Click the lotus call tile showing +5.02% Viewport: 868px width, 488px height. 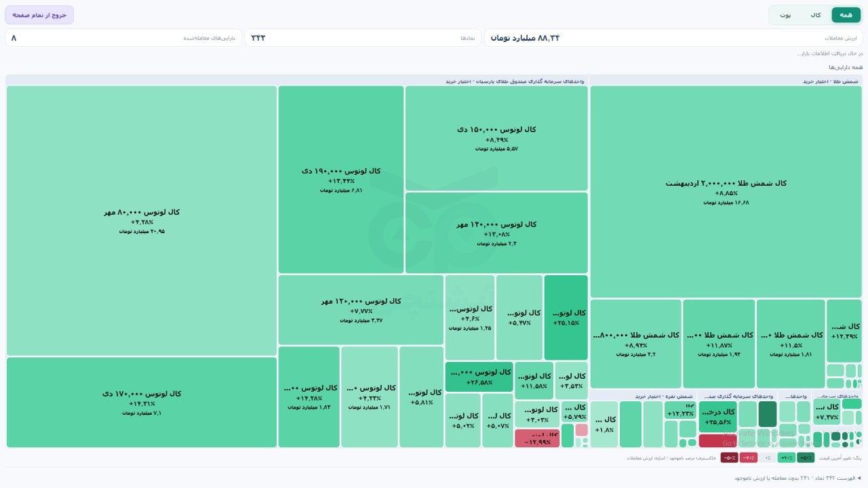pos(463,420)
